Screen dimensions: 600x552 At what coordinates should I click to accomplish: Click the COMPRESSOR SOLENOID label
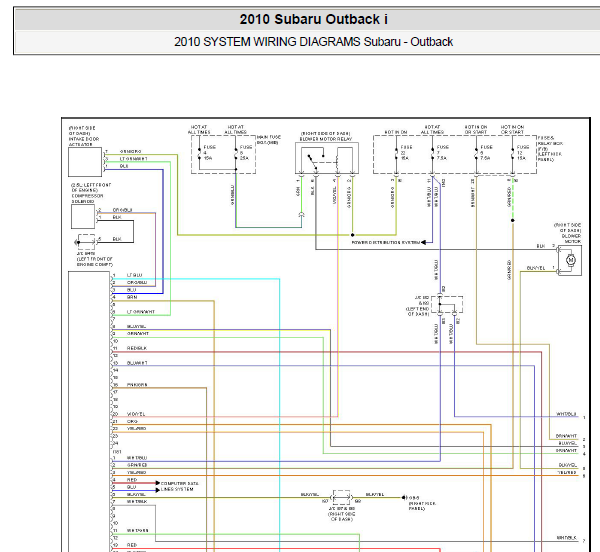coord(91,193)
